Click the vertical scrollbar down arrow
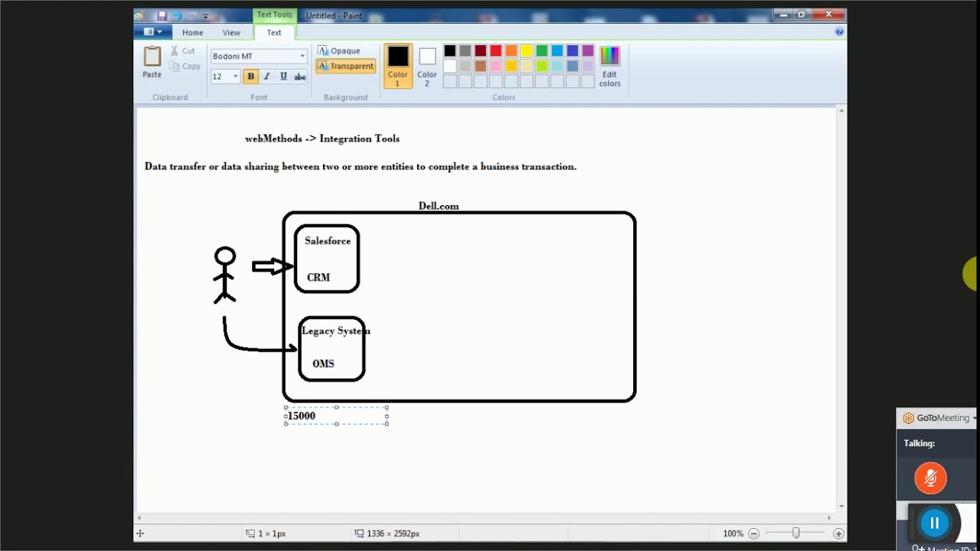Viewport: 980px width, 551px height. pos(841,506)
